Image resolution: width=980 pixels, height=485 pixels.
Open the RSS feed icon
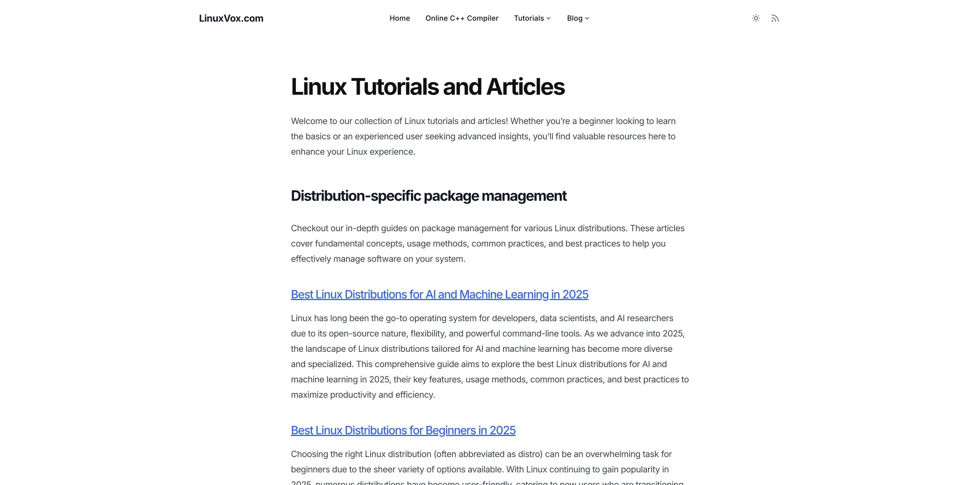(775, 18)
